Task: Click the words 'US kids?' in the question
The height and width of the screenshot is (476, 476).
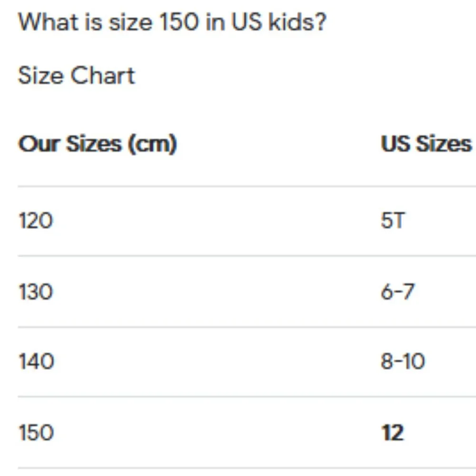Action: [x=278, y=22]
